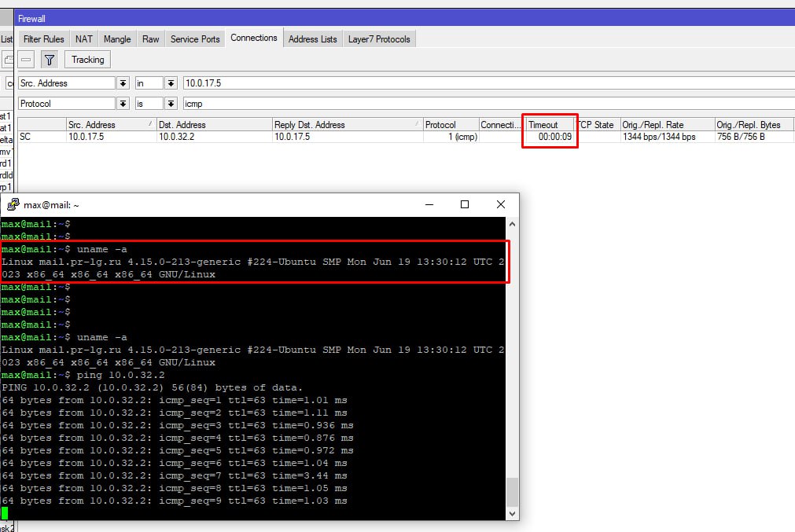Click the terminal scrollbar down arrow
The image size is (795, 532).
point(512,513)
